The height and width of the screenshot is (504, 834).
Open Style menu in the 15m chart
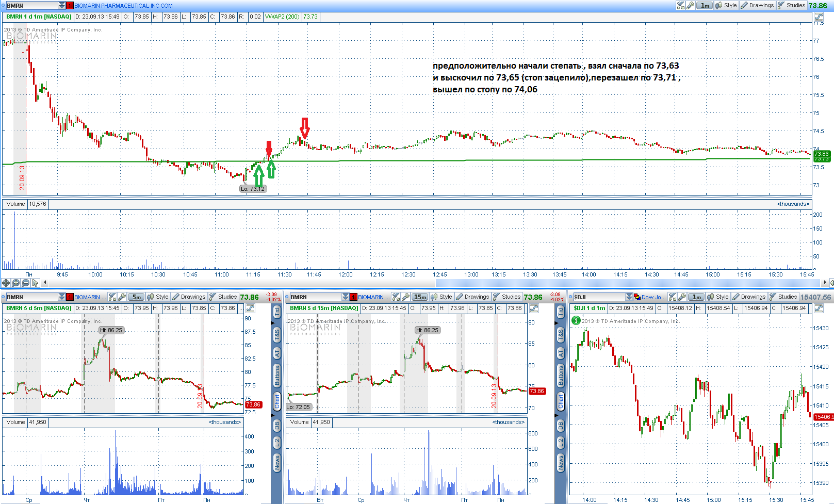click(x=441, y=297)
